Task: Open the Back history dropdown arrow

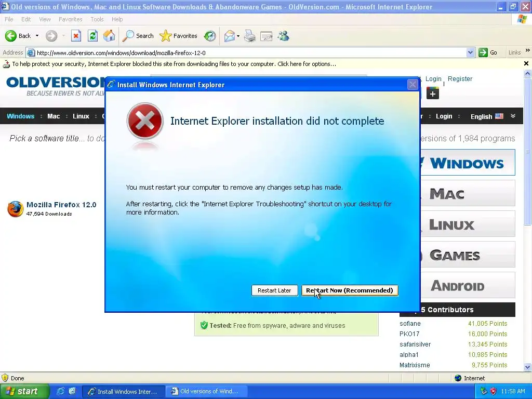Action: pos(37,36)
